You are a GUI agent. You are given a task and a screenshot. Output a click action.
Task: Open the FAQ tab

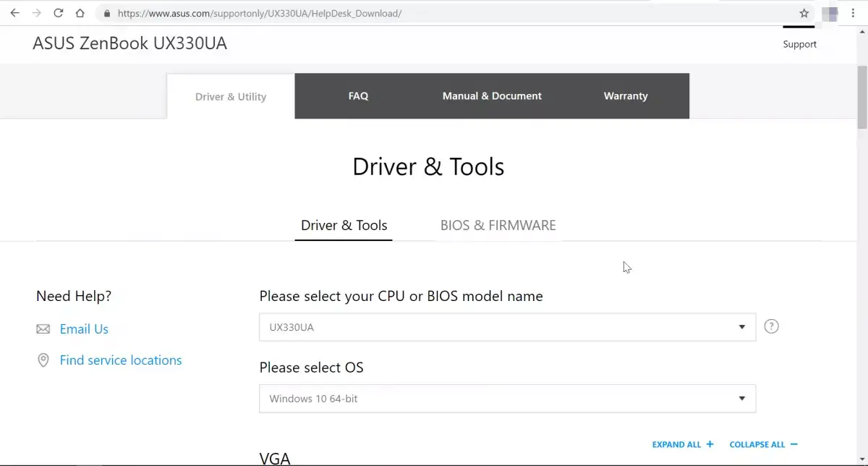pos(358,96)
